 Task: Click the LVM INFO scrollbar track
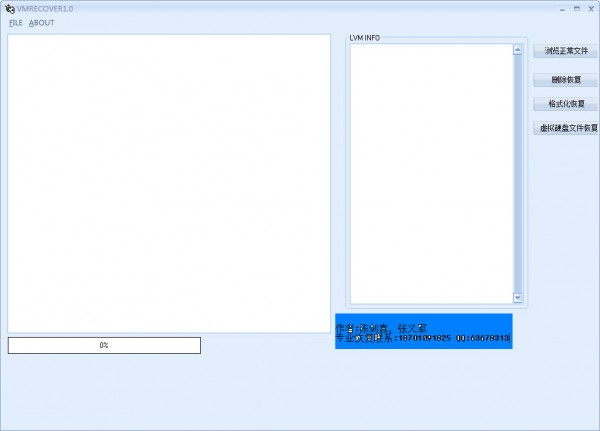point(517,174)
